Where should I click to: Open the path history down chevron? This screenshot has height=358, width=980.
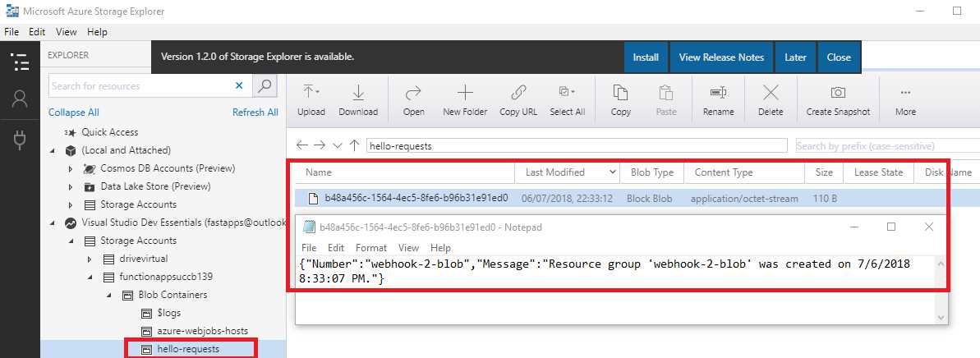pyautogui.click(x=338, y=145)
